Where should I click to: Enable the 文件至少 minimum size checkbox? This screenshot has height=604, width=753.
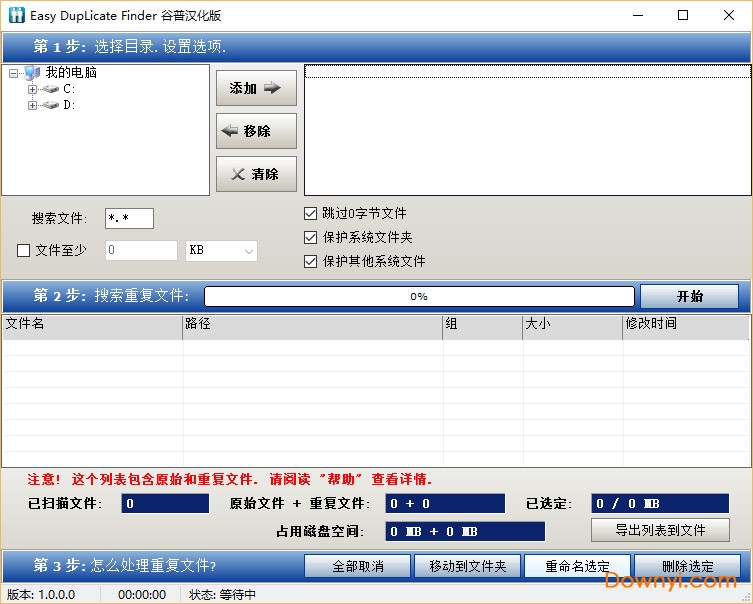[x=24, y=251]
